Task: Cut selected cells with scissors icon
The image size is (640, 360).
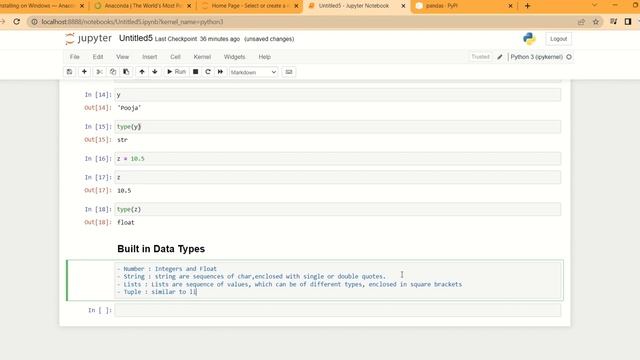Action: click(99, 72)
